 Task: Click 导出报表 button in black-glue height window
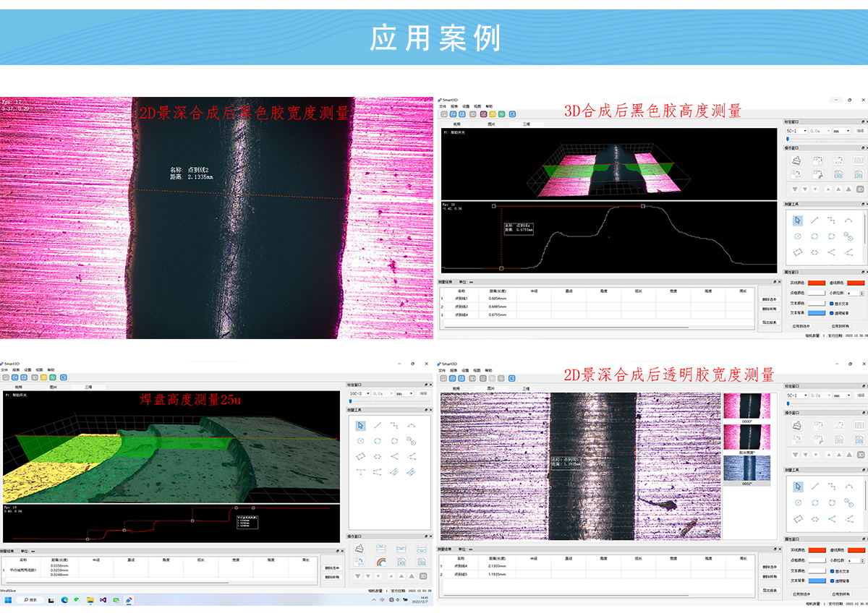(770, 322)
